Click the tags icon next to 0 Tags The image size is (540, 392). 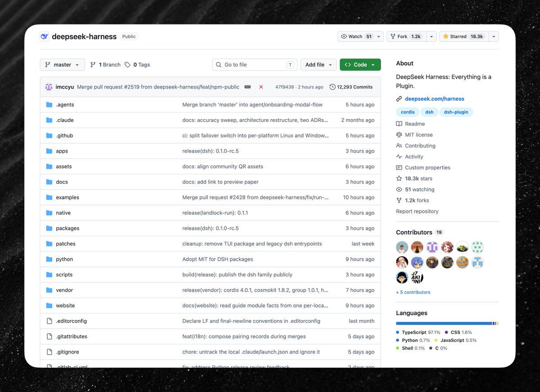[x=127, y=65]
